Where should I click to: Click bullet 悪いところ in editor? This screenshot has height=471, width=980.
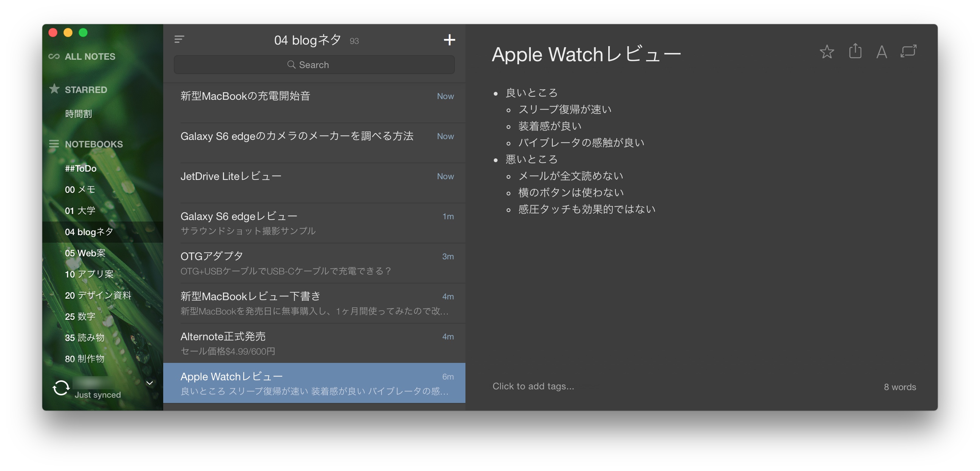click(x=531, y=159)
